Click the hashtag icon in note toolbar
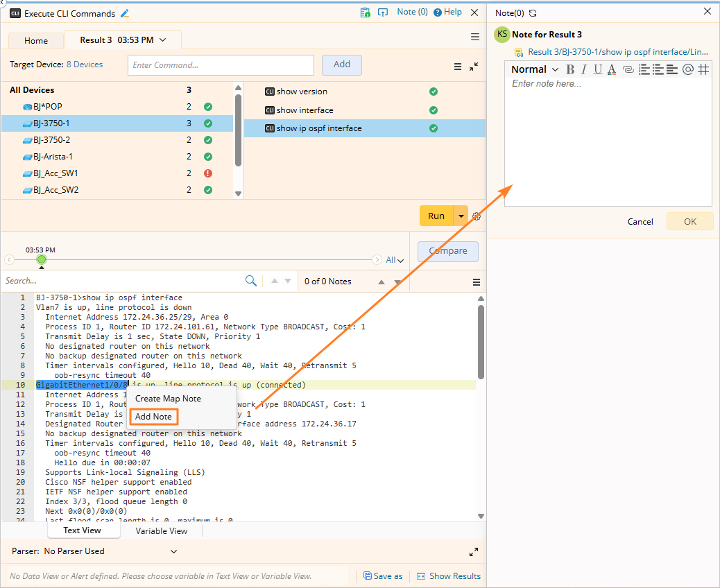This screenshot has width=720, height=588. pos(703,69)
